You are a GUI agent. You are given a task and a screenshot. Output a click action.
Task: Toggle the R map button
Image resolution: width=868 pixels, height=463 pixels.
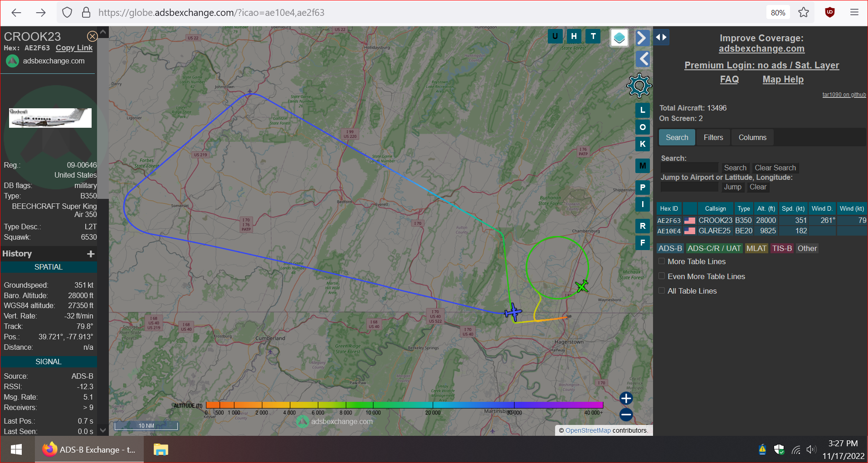(x=643, y=226)
